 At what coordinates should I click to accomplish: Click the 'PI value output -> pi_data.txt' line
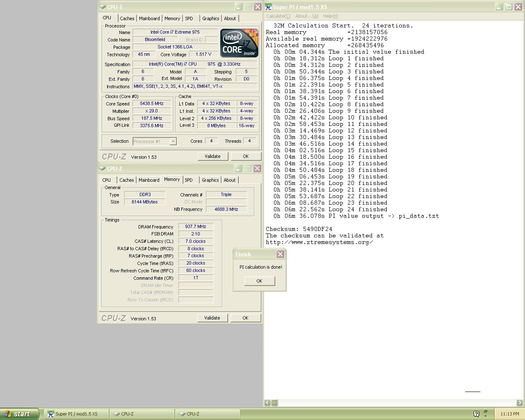356,216
